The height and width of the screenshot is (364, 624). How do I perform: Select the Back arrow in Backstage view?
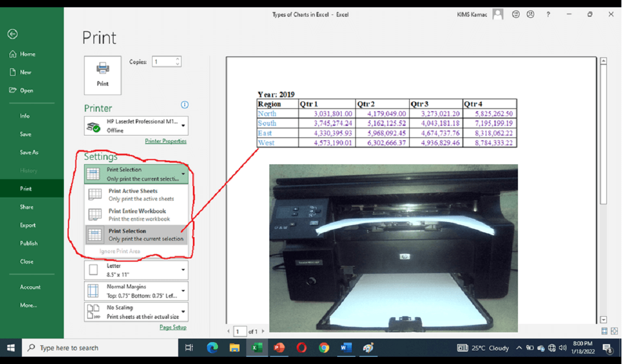[x=12, y=34]
